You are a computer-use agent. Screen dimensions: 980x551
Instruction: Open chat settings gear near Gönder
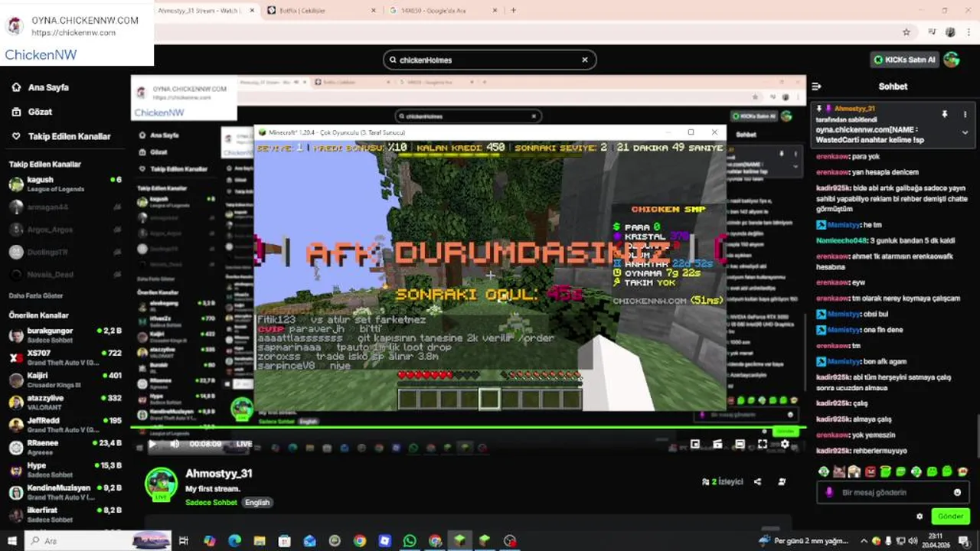920,517
